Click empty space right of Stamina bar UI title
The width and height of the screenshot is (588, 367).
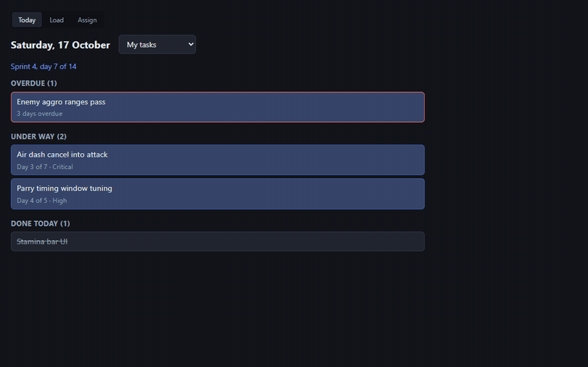pyautogui.click(x=244, y=242)
